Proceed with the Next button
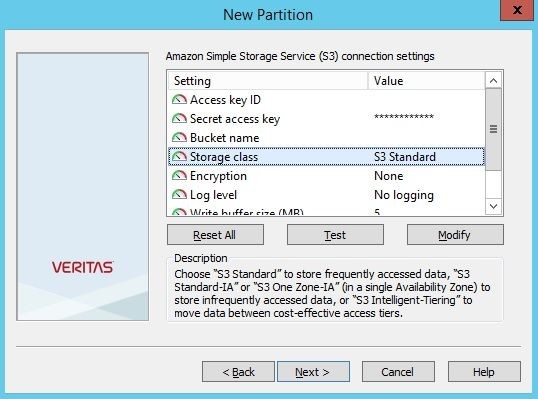538x399 pixels. point(313,372)
